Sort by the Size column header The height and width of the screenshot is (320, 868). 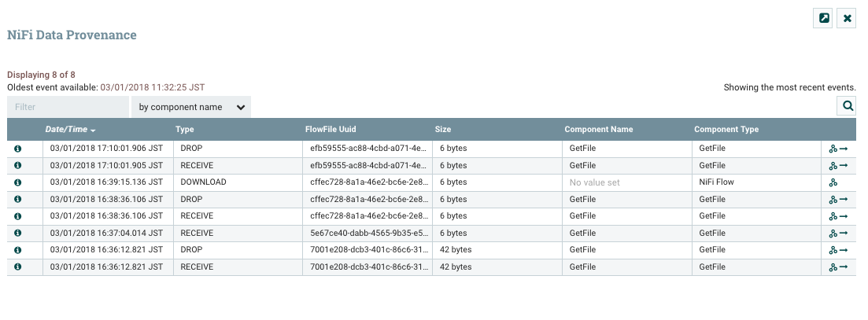click(443, 129)
